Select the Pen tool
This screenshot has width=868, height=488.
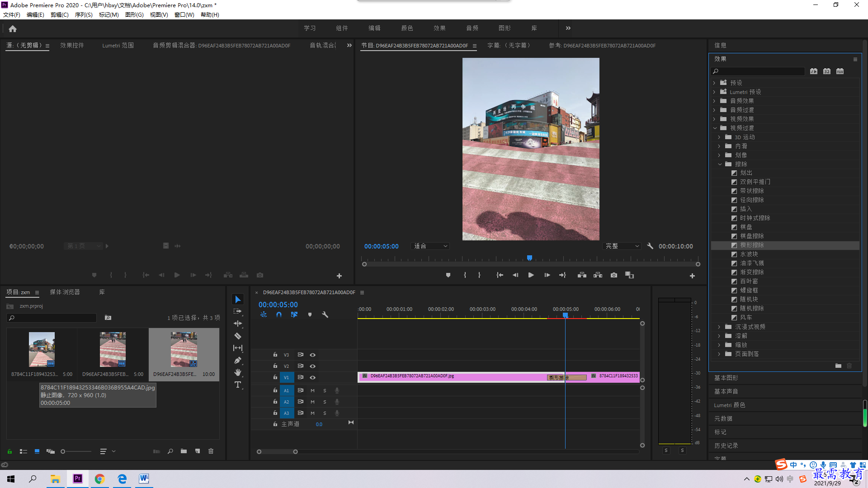click(238, 360)
